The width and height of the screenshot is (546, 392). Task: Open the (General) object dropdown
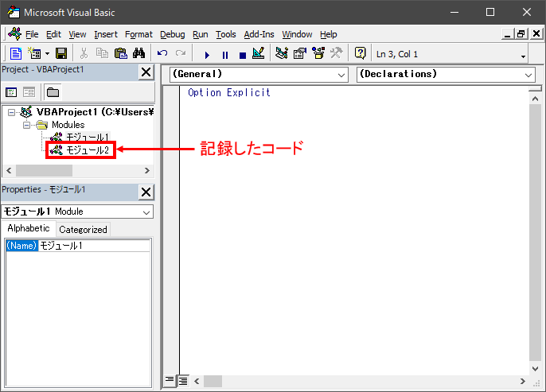tap(259, 75)
